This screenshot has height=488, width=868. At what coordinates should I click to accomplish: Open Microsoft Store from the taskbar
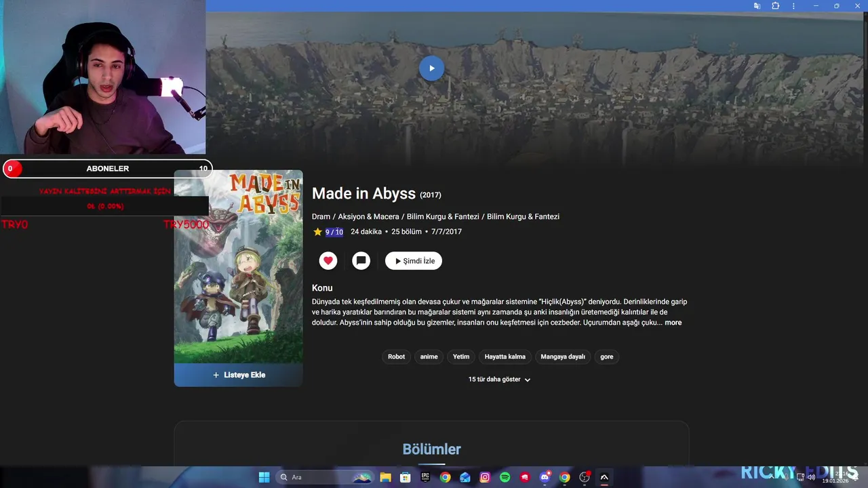click(406, 477)
